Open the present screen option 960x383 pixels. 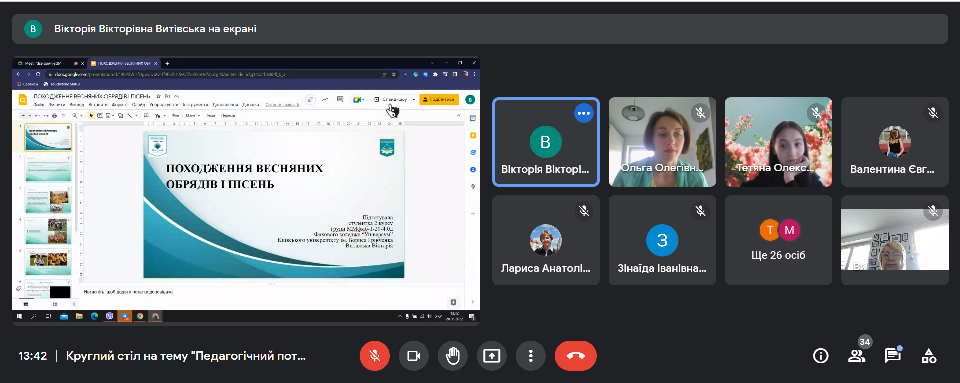click(492, 356)
